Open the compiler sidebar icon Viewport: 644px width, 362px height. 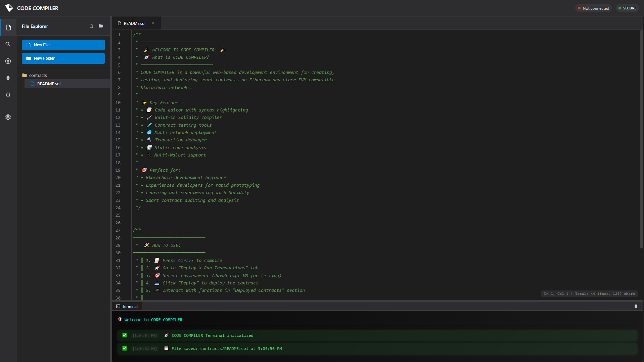(x=8, y=61)
